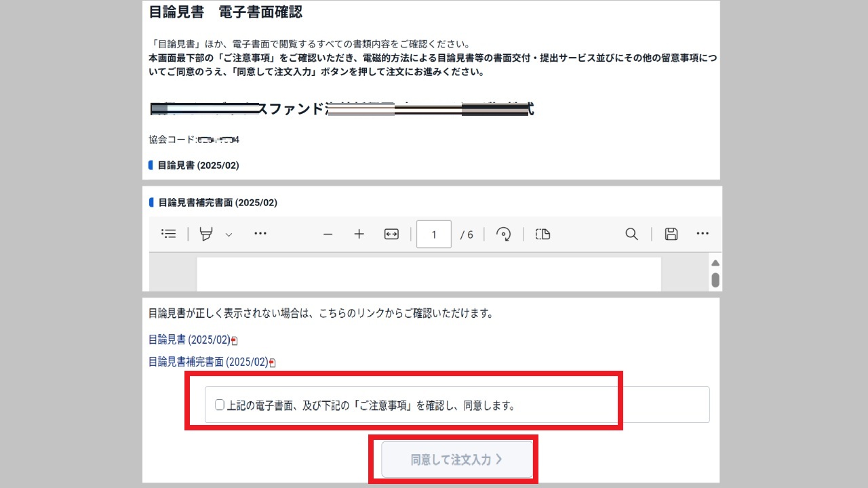Click PDF icon beside 目論見書補完書面 link
The width and height of the screenshot is (868, 488).
coord(273,363)
